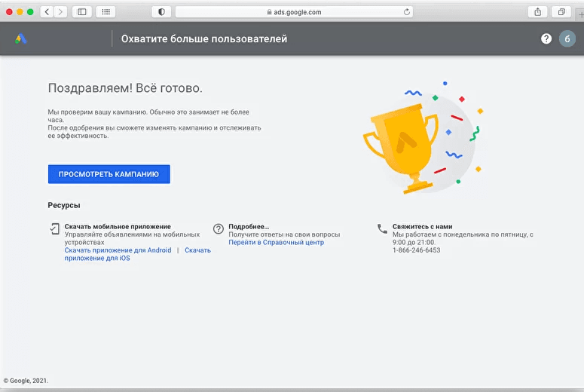Click the Скачать мобильное приложение heading

click(118, 227)
